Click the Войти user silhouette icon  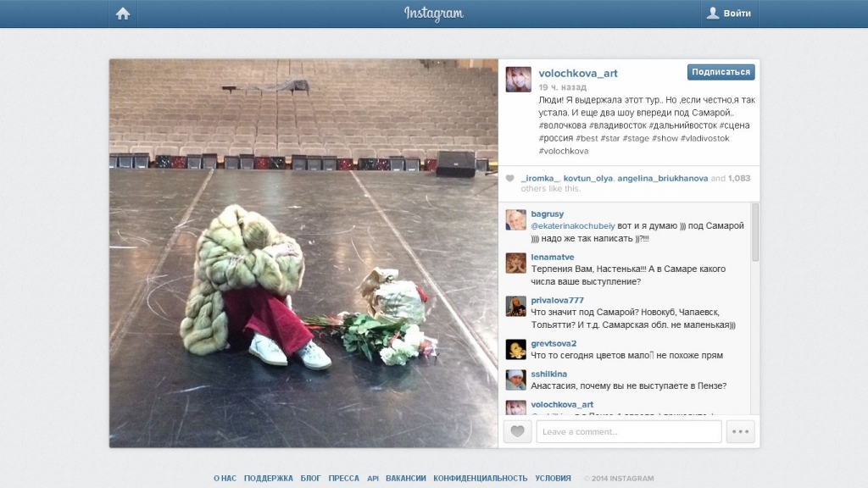tap(713, 13)
